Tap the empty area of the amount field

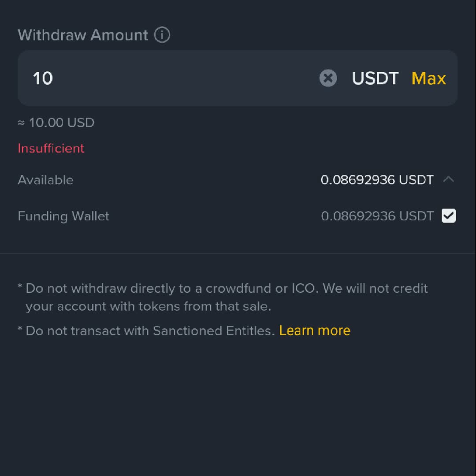185,78
